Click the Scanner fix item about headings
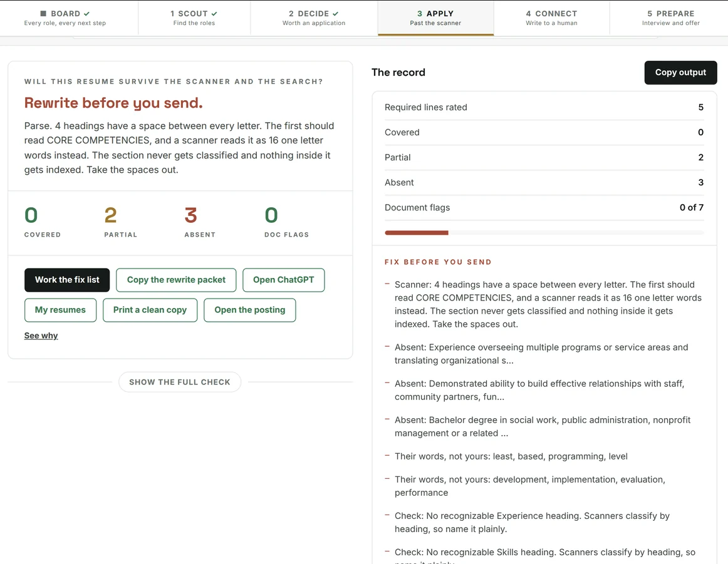This screenshot has height=564, width=728. [544, 304]
